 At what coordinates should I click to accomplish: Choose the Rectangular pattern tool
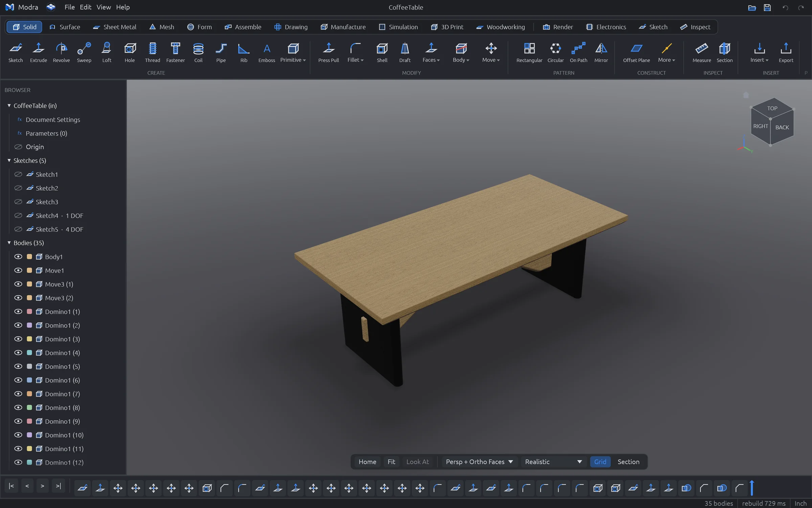(x=529, y=52)
